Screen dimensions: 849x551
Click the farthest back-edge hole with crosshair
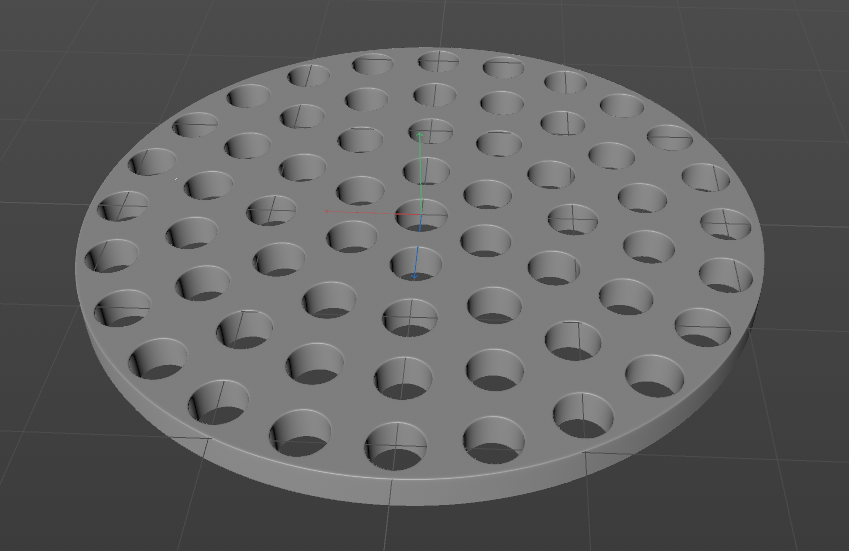click(x=438, y=61)
